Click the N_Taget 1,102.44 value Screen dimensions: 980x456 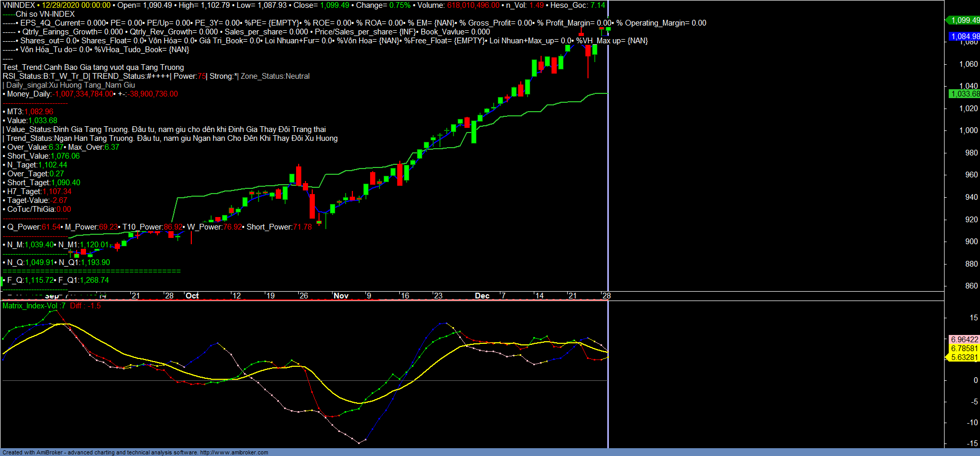point(52,165)
